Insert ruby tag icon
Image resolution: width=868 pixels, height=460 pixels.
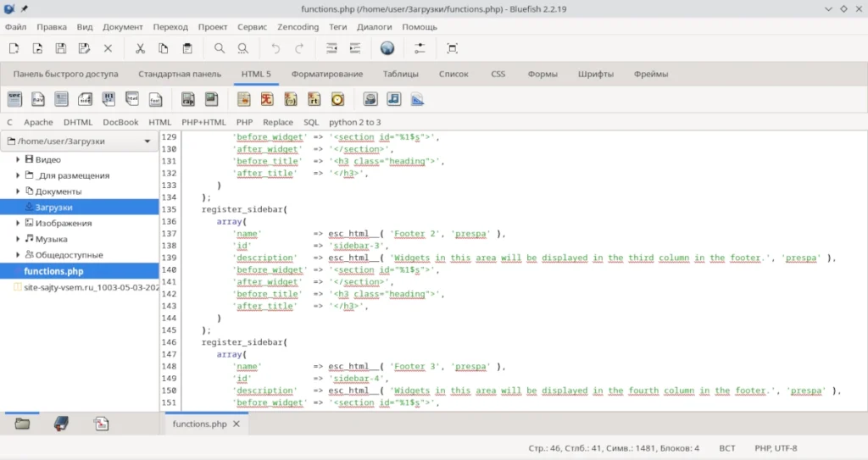[x=267, y=99]
